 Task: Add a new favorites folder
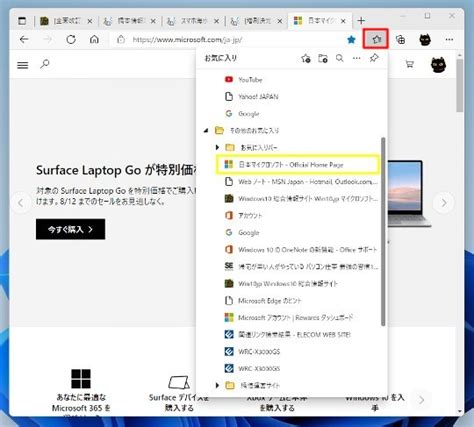(323, 59)
